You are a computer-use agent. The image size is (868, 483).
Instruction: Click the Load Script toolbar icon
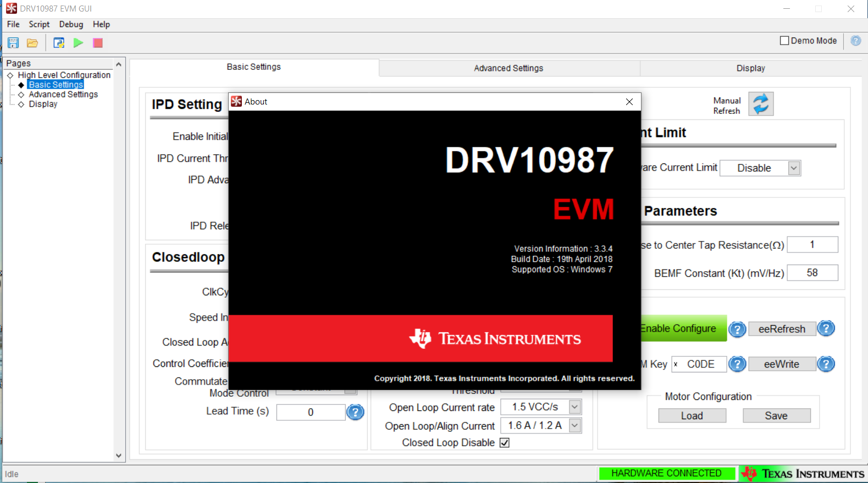tap(59, 43)
